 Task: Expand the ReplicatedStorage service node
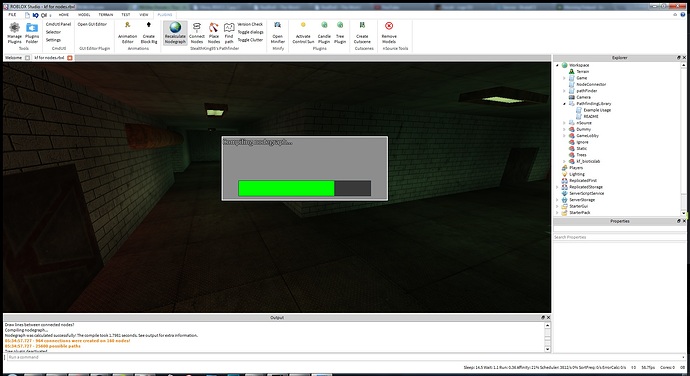pos(558,187)
